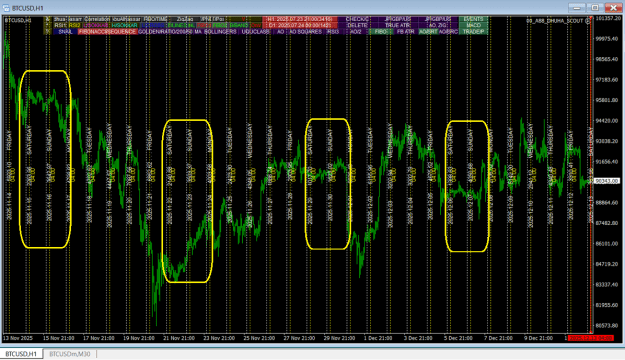Image resolution: width=625 pixels, height=360 pixels.
Task: Click the 13 Nov 2025 time axis label
Action: point(18,338)
